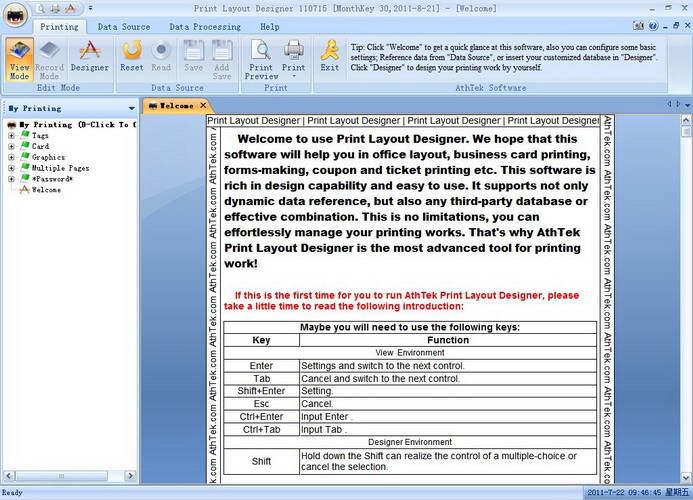Click the ribbon style icon left of help
The image size is (693, 500).
point(639,26)
